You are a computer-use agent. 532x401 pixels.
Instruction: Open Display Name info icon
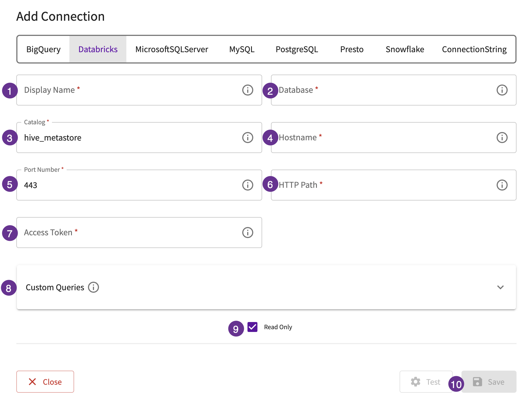(247, 90)
